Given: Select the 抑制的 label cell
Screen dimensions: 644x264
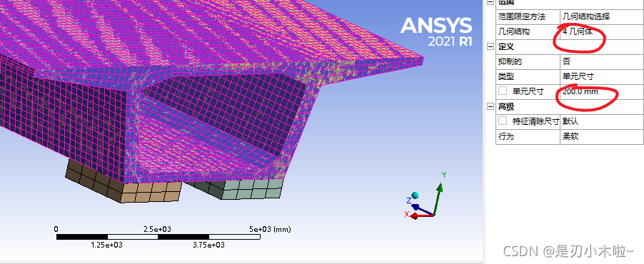Looking at the screenshot, I should 528,61.
